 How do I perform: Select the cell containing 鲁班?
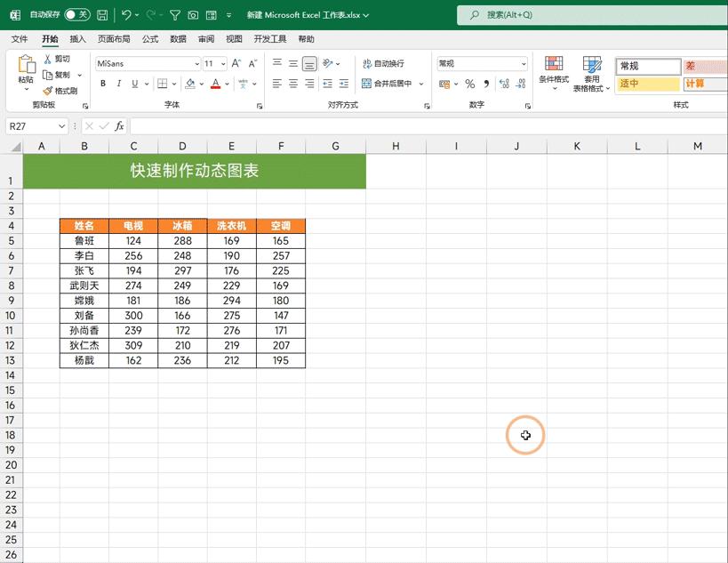[x=84, y=240]
